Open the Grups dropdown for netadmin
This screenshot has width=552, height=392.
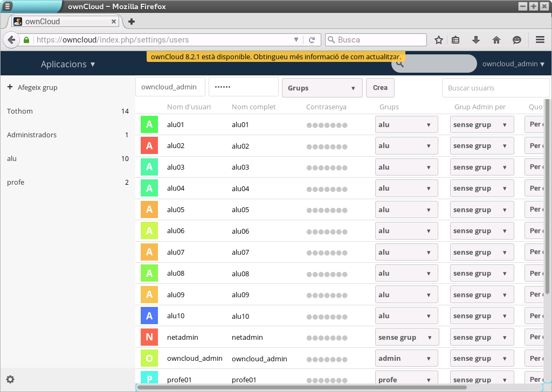click(406, 337)
